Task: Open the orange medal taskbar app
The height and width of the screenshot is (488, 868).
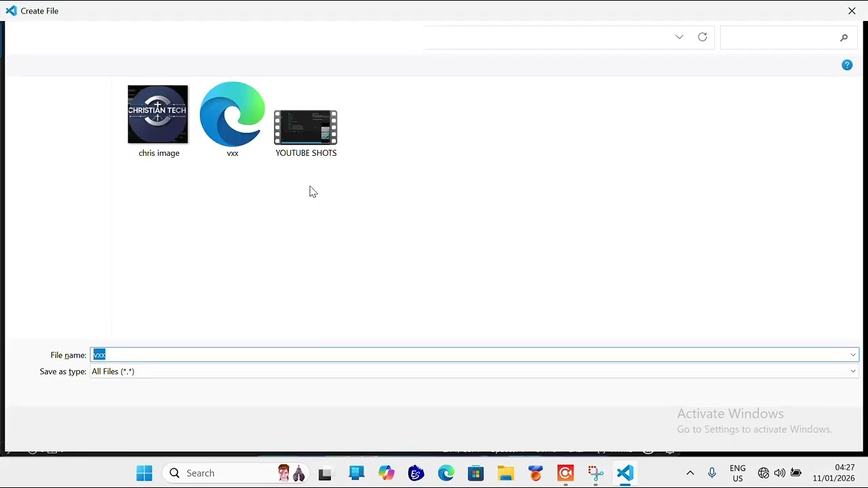Action: point(536,473)
